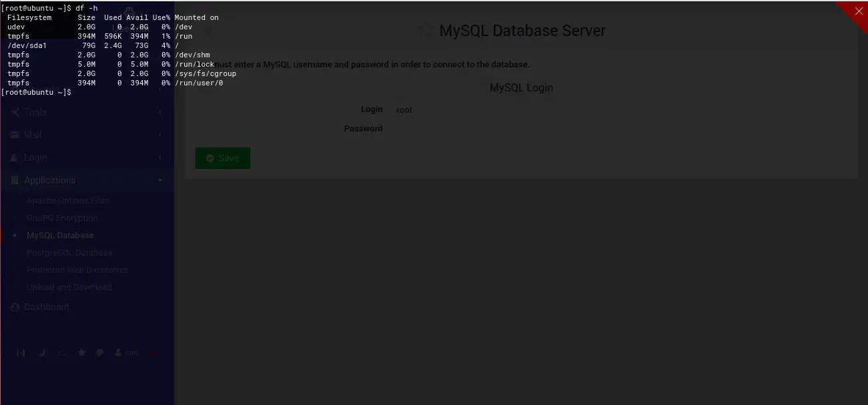Click the red logout icon

pyautogui.click(x=154, y=353)
